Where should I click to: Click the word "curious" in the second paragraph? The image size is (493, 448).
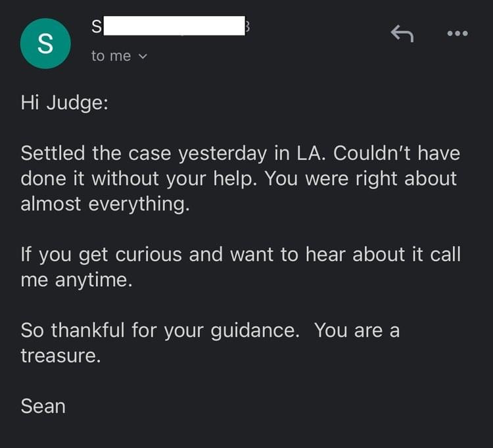(x=149, y=254)
